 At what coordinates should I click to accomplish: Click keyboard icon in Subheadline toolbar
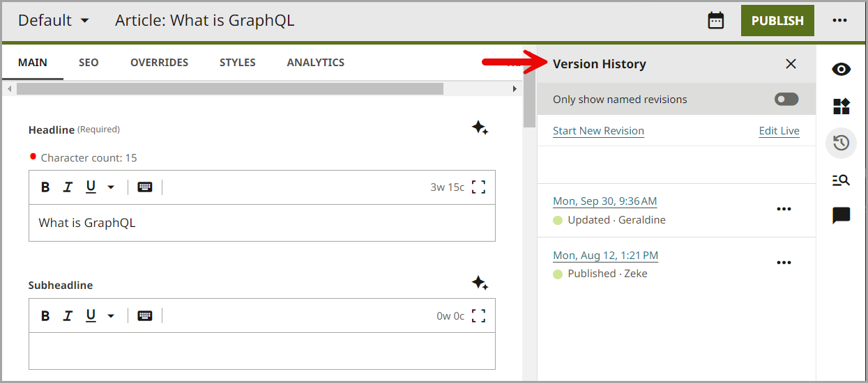point(145,315)
